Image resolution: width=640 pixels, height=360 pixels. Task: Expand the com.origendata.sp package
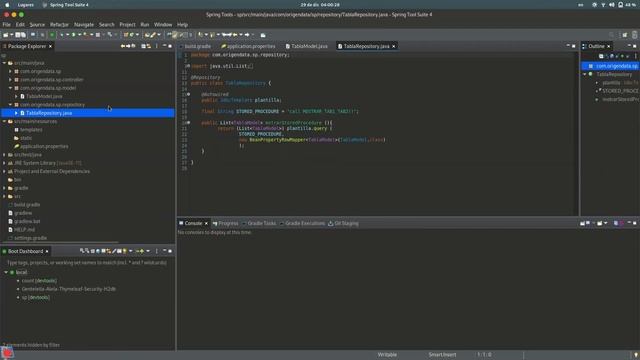click(11, 71)
